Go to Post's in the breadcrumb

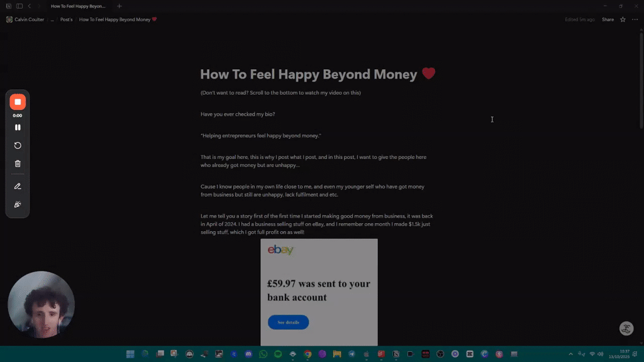tap(66, 19)
